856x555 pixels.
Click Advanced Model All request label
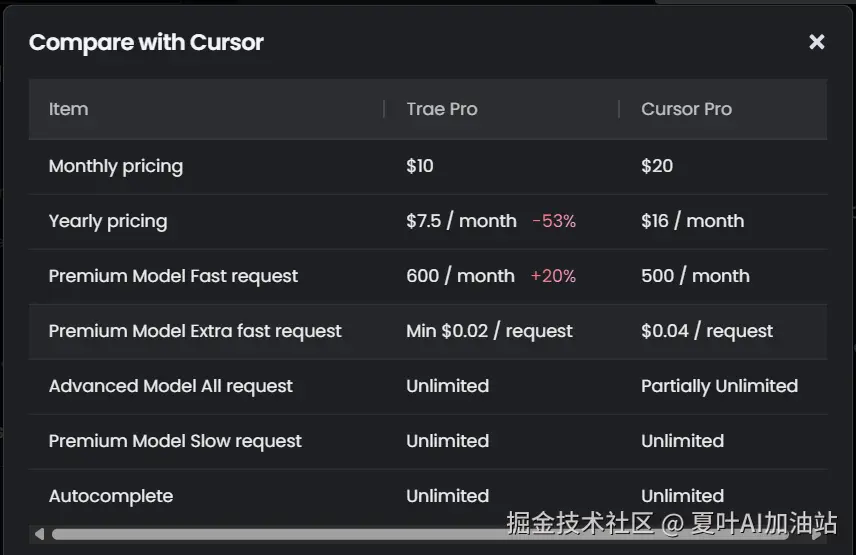[x=170, y=386]
